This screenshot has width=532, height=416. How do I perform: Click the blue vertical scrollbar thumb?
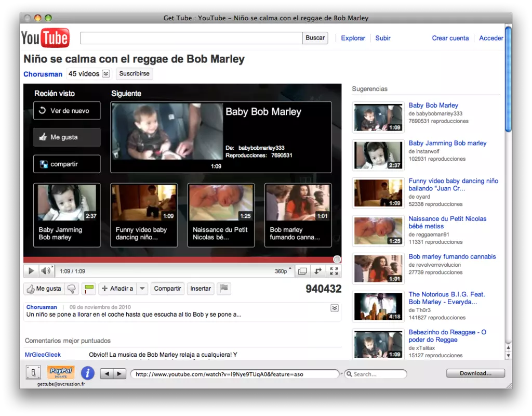click(x=508, y=79)
